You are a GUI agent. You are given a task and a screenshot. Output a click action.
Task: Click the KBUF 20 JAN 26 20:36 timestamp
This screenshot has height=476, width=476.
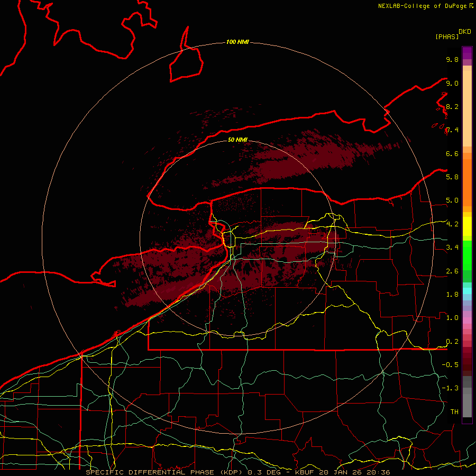point(342,472)
